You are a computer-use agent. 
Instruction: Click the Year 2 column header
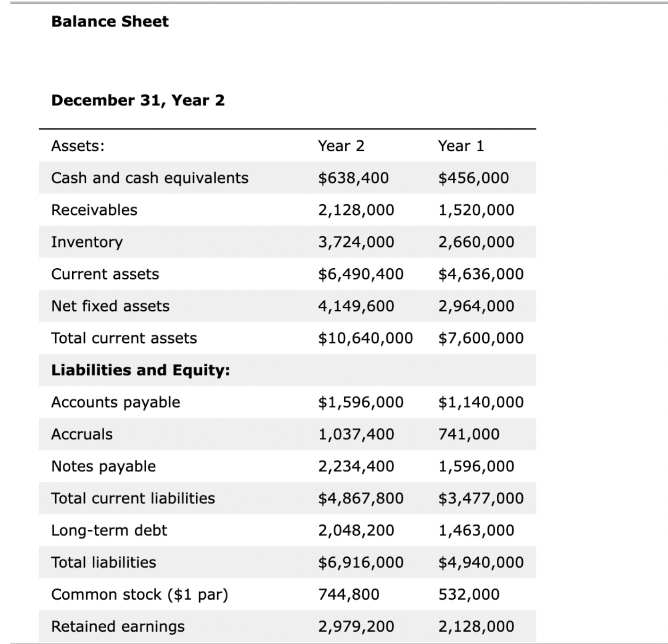[342, 146]
